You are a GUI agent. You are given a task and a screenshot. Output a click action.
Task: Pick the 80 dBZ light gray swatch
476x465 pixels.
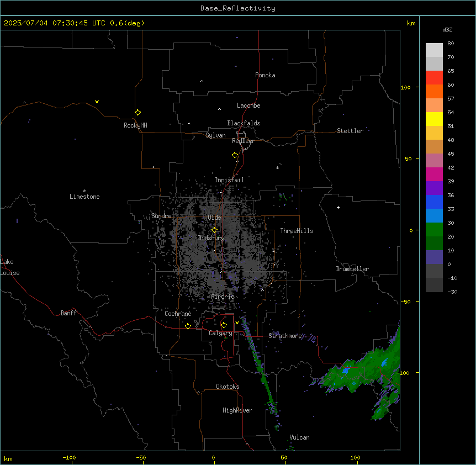tap(434, 50)
